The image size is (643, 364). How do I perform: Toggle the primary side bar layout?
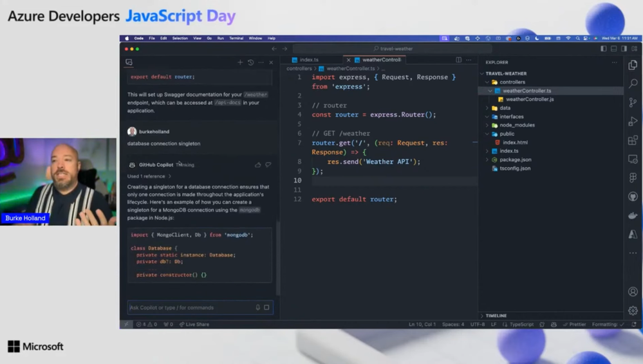[x=604, y=49]
